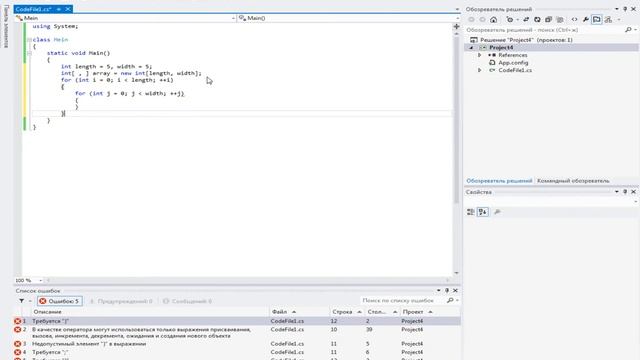Expand the CodeFile1.cs node in the tree
Screen dimensions: 640x360
[480, 70]
